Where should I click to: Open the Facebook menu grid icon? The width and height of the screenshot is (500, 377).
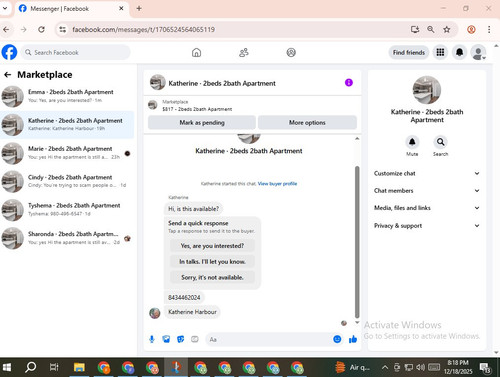pos(440,52)
